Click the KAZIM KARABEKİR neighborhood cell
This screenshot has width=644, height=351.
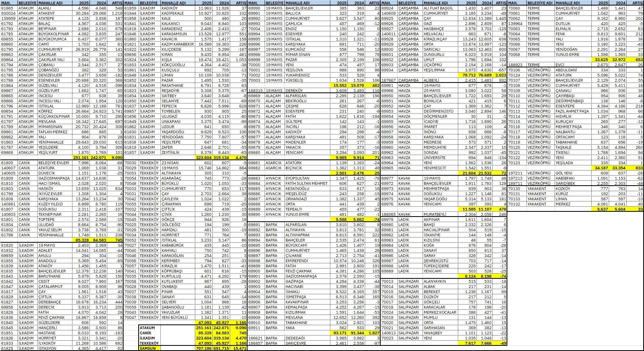[177, 44]
